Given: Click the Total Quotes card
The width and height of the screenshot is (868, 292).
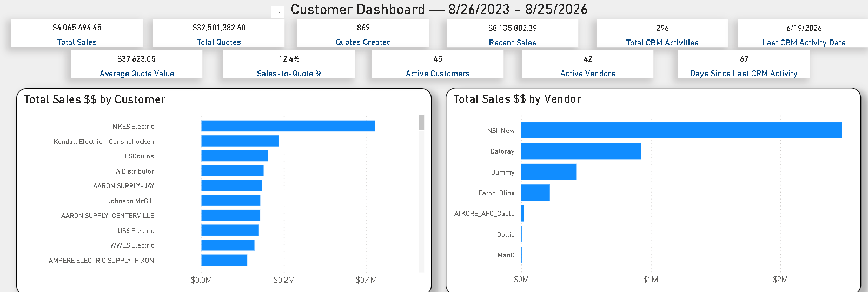Looking at the screenshot, I should pos(218,33).
